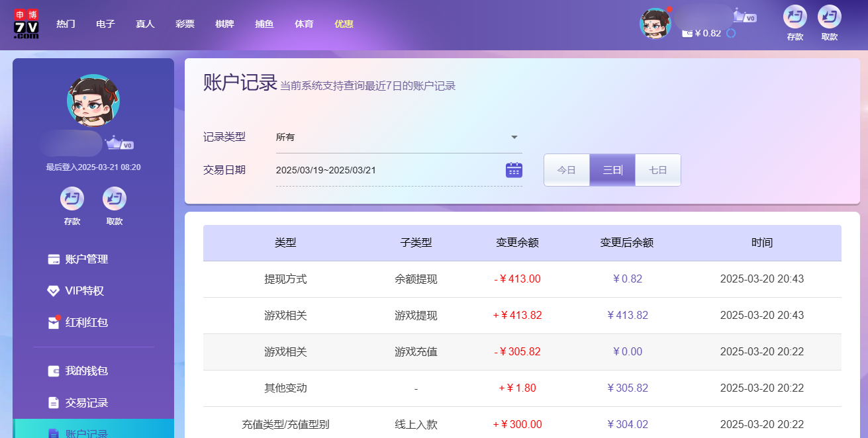
Task: Click the user avatar in the top bar
Action: (655, 23)
